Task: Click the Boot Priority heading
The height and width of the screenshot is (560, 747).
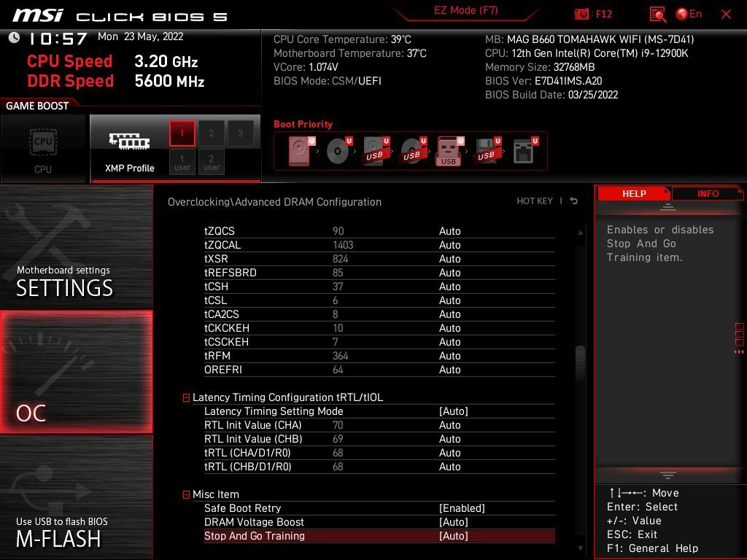Action: [303, 124]
